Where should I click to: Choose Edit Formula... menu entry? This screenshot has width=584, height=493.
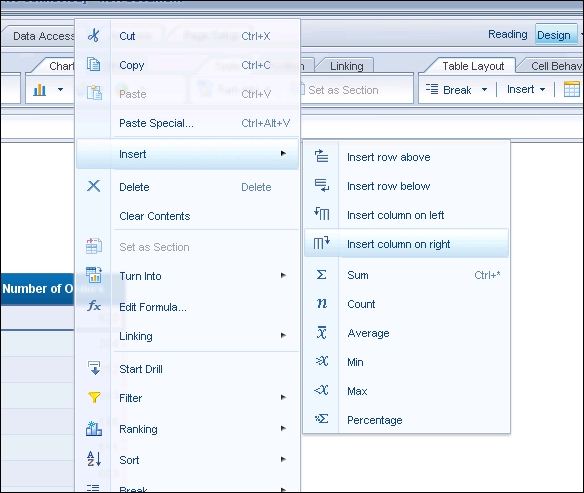tap(187, 307)
